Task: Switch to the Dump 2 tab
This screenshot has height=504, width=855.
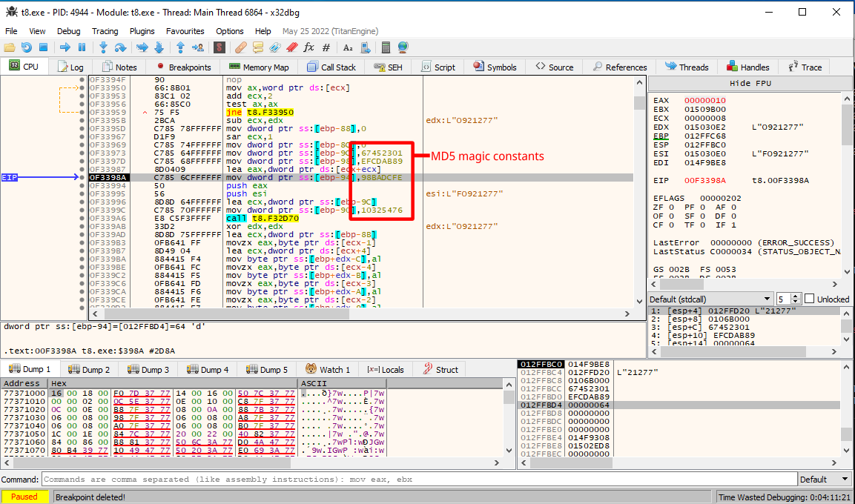Action: point(90,369)
